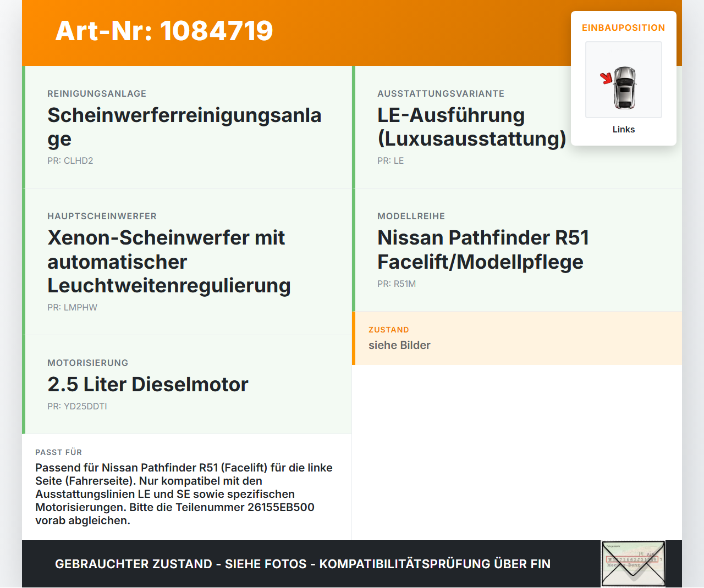Click the 'Links' caption under car image
The height and width of the screenshot is (588, 704).
coord(624,129)
